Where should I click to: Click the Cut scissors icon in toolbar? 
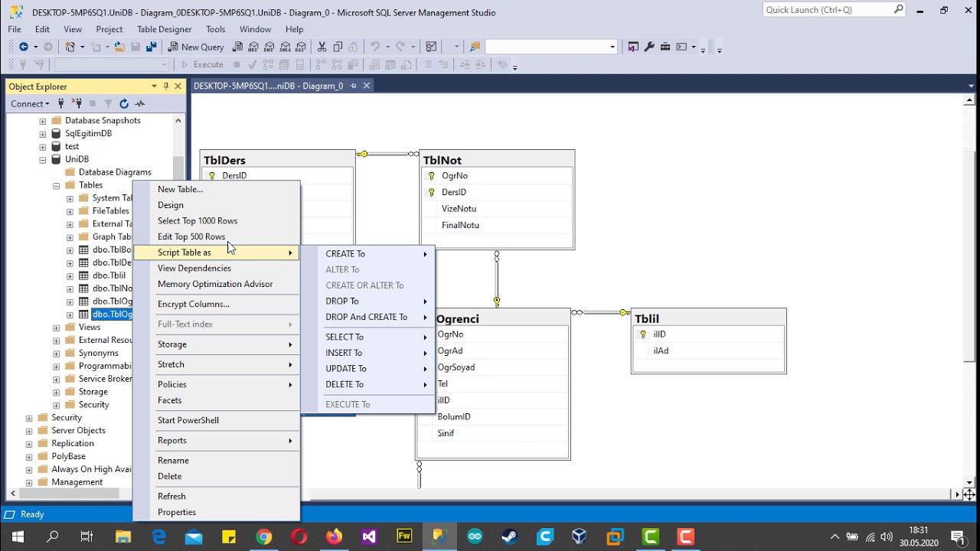[322, 47]
